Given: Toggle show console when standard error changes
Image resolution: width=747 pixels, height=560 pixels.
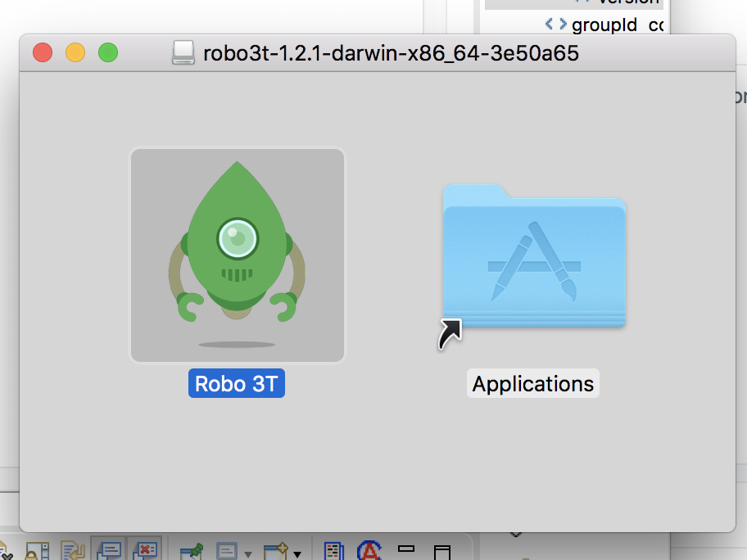Looking at the screenshot, I should [x=145, y=550].
